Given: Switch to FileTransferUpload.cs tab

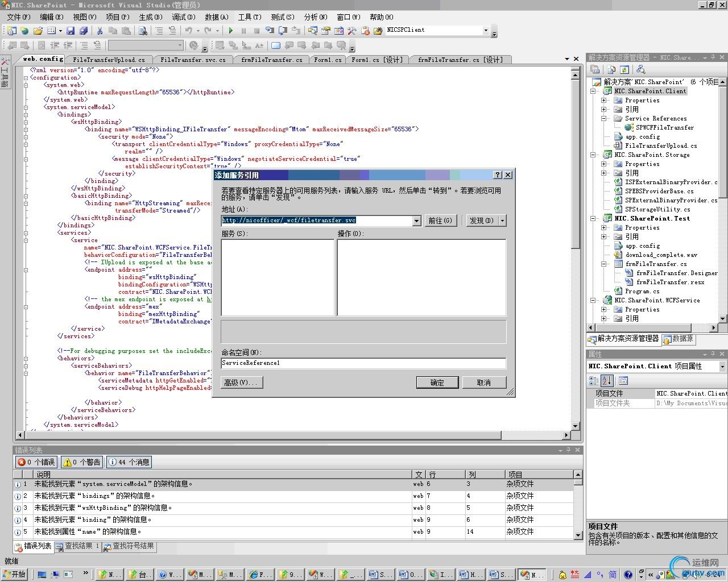Looking at the screenshot, I should point(109,60).
